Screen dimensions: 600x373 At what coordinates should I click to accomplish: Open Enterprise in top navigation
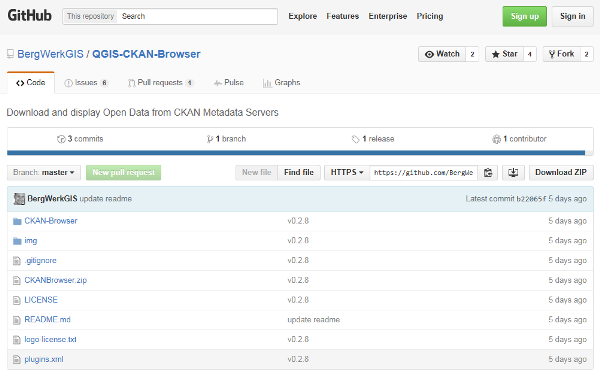[x=388, y=16]
